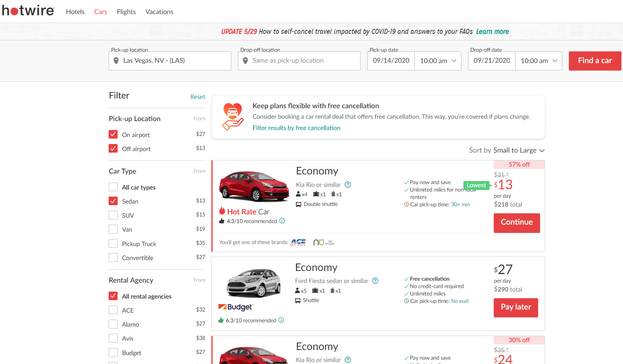Image resolution: width=623 pixels, height=364 pixels.
Task: Toggle the Off airport checkbox
Action: [x=113, y=148]
